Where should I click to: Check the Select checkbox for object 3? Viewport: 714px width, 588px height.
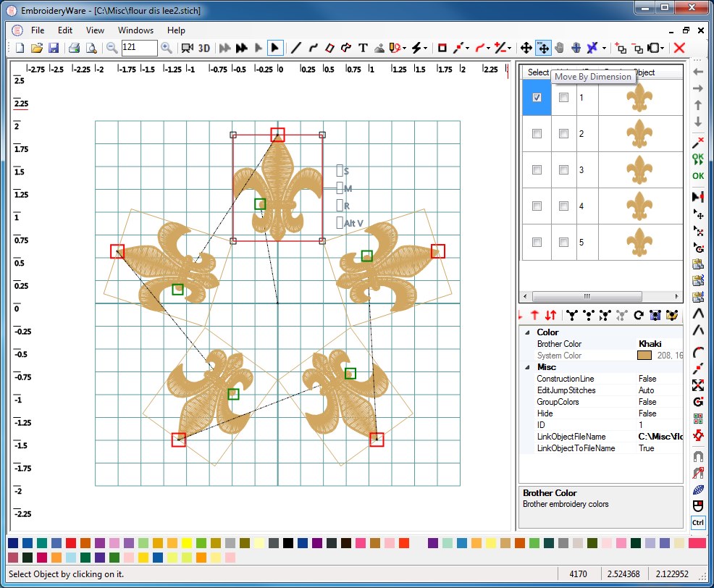(537, 170)
